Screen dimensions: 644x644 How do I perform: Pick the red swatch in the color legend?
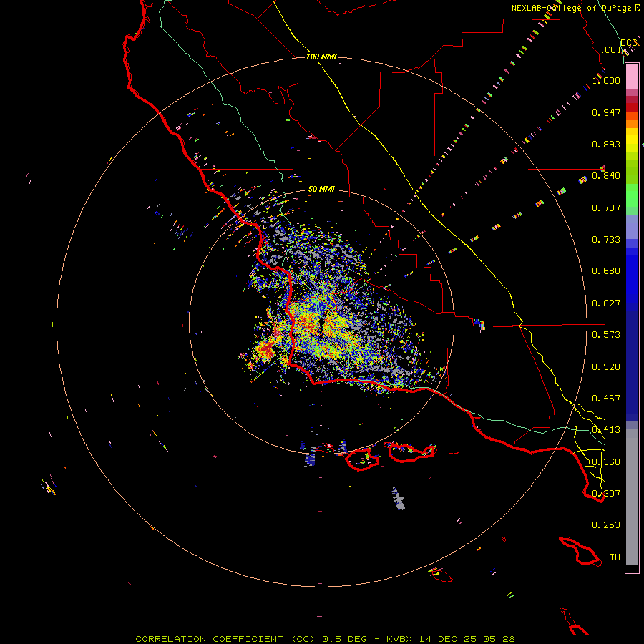632,107
